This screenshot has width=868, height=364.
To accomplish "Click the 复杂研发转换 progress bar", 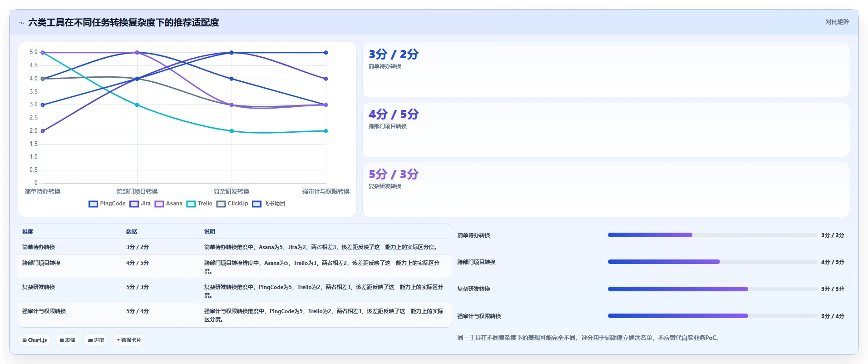I will [x=712, y=289].
